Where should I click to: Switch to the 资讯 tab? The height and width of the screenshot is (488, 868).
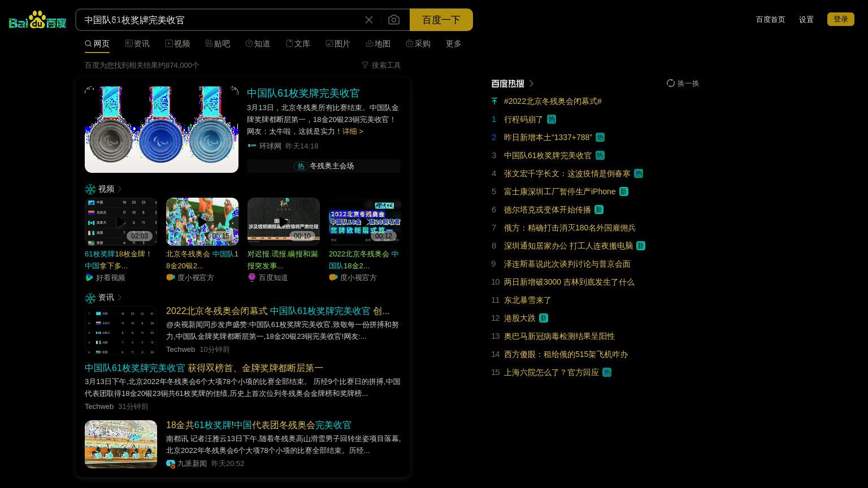[137, 43]
